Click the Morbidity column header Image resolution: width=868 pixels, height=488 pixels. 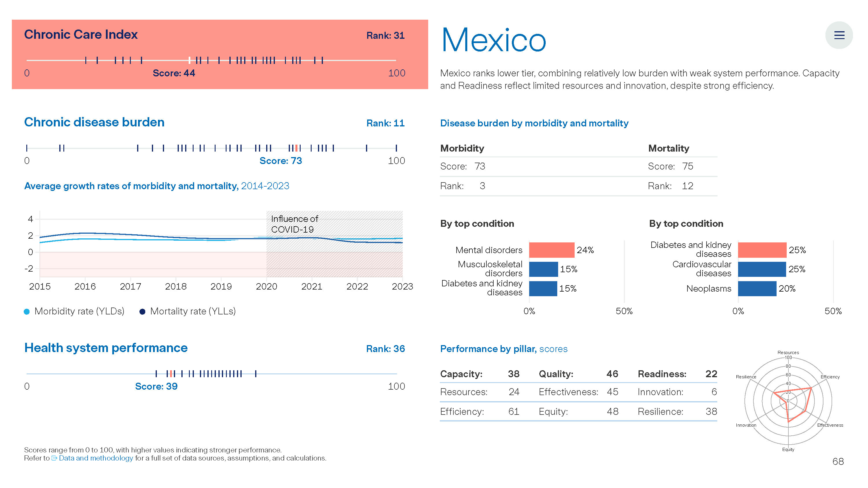click(x=462, y=148)
